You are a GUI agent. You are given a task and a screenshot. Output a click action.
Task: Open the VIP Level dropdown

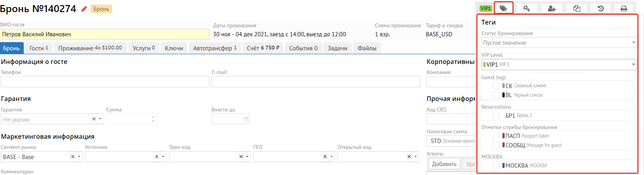[x=559, y=64]
